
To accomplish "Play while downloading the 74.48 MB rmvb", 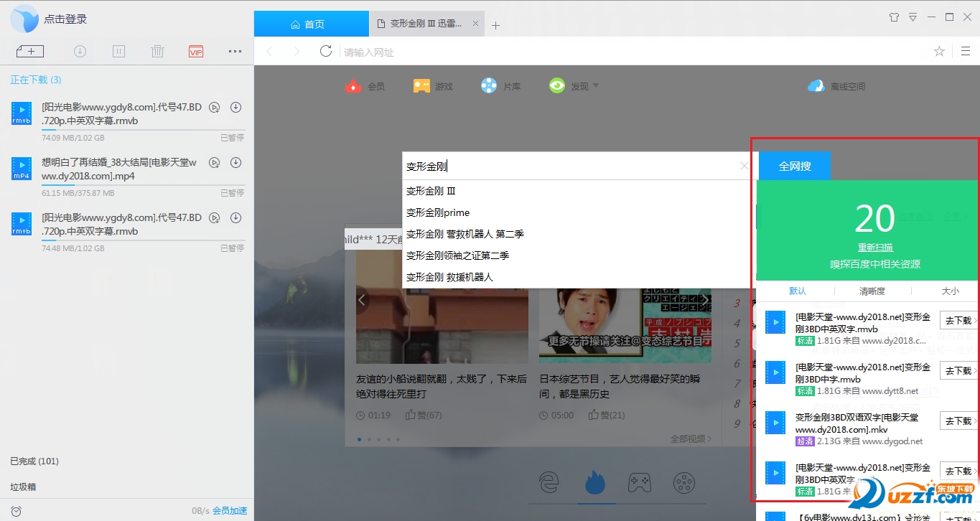I will 214,218.
